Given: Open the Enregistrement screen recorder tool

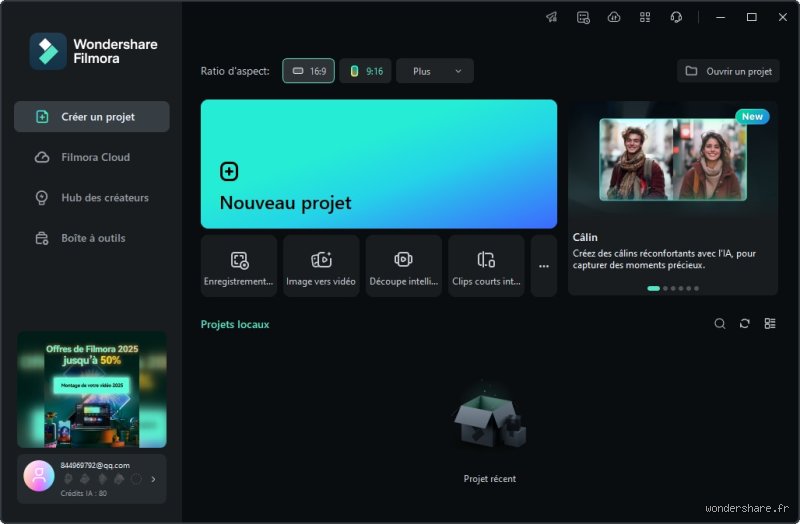Looking at the screenshot, I should 239,266.
